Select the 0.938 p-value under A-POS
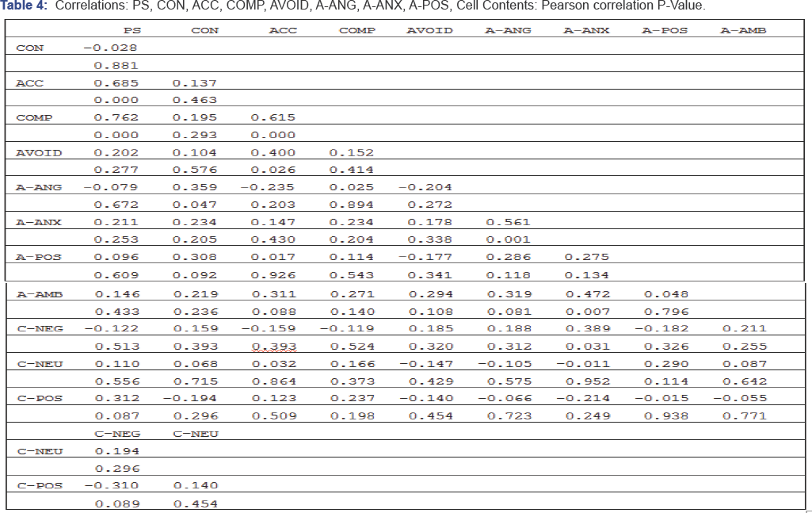Screen dimensions: 812x513 665,415
